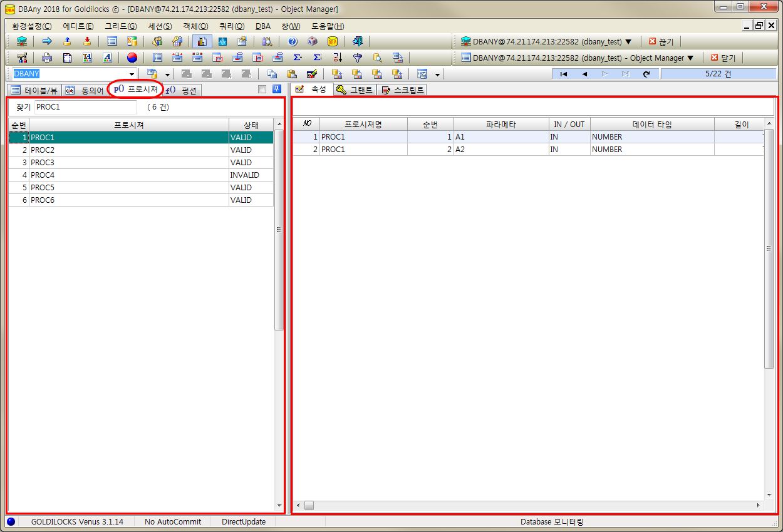Image resolution: width=783 pixels, height=532 pixels.
Task: Select the 프로시져 tab
Action: [135, 89]
